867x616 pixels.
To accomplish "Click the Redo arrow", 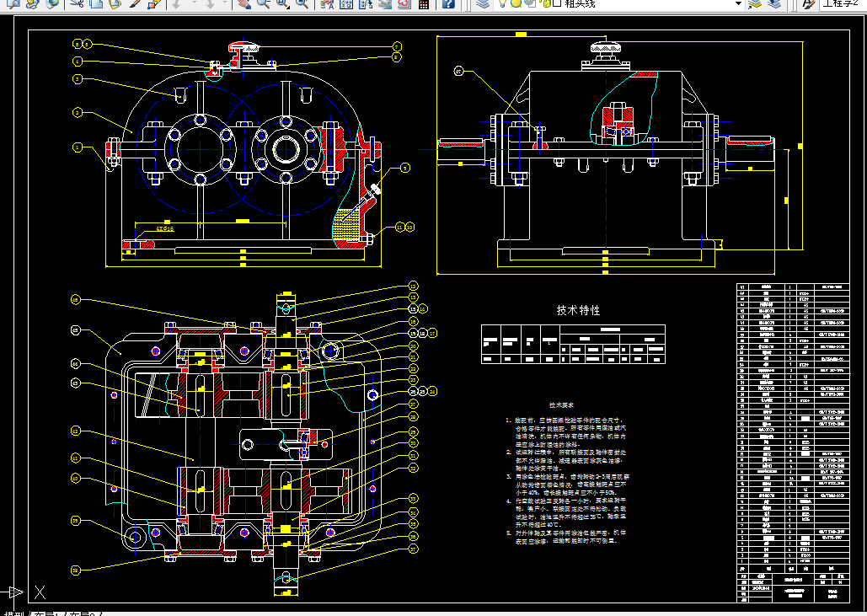I will (x=210, y=4).
